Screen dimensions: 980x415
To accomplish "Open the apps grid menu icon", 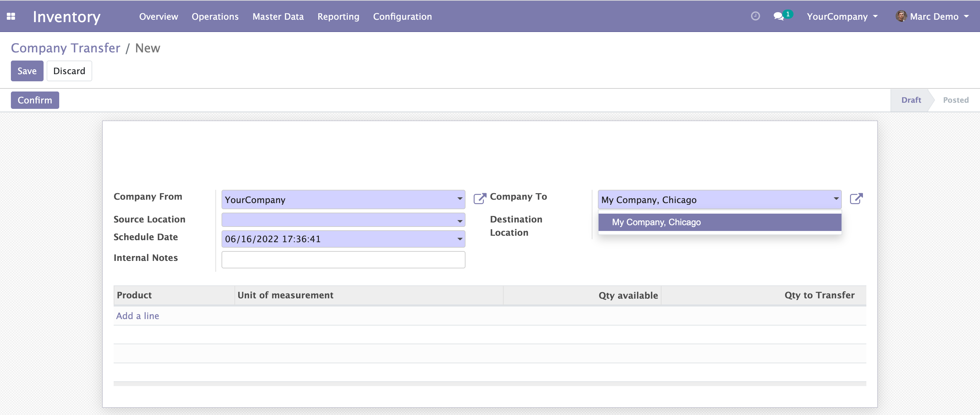I will tap(11, 16).
